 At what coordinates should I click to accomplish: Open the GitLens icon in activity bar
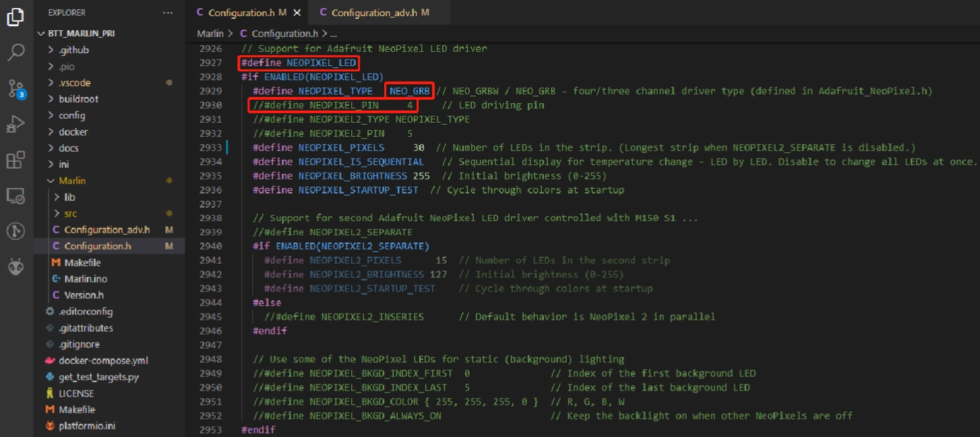[16, 231]
